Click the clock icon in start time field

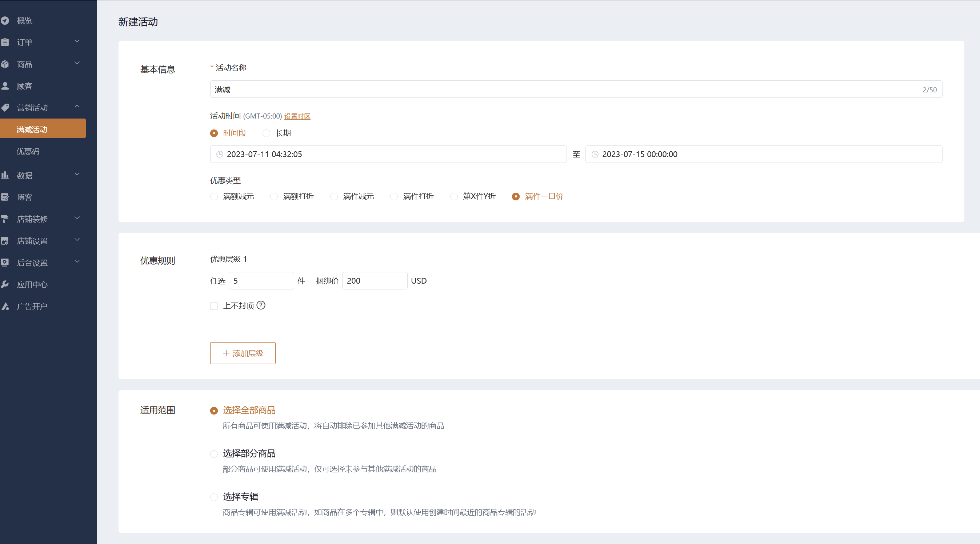(x=220, y=155)
